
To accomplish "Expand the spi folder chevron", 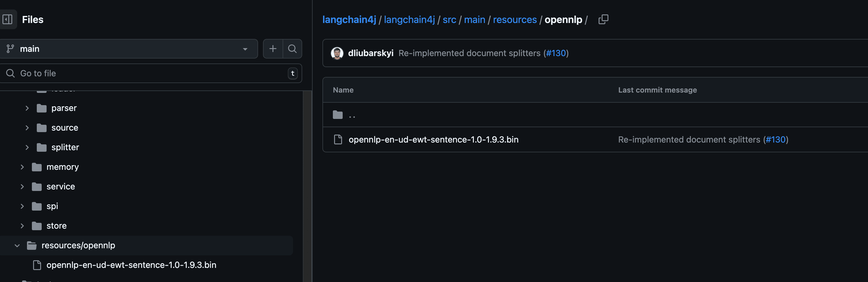I will point(22,206).
